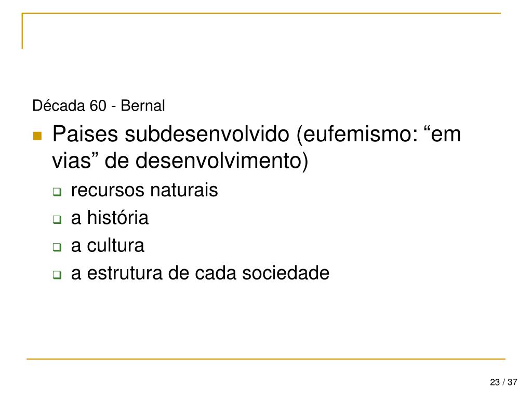The width and height of the screenshot is (532, 399).
Task: Click the gold corner bracket at top left
Action: 22,31
